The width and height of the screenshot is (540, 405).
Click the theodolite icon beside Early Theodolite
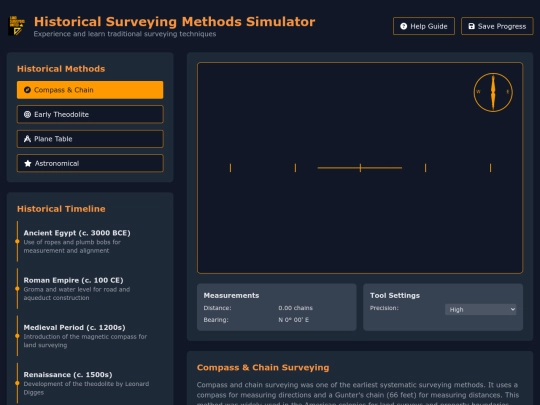click(x=27, y=114)
